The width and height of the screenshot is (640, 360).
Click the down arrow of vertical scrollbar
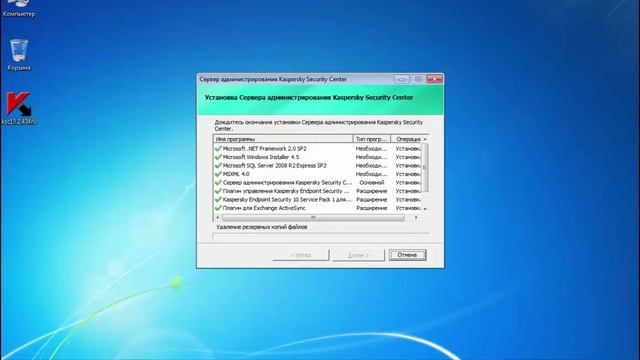[x=425, y=209]
